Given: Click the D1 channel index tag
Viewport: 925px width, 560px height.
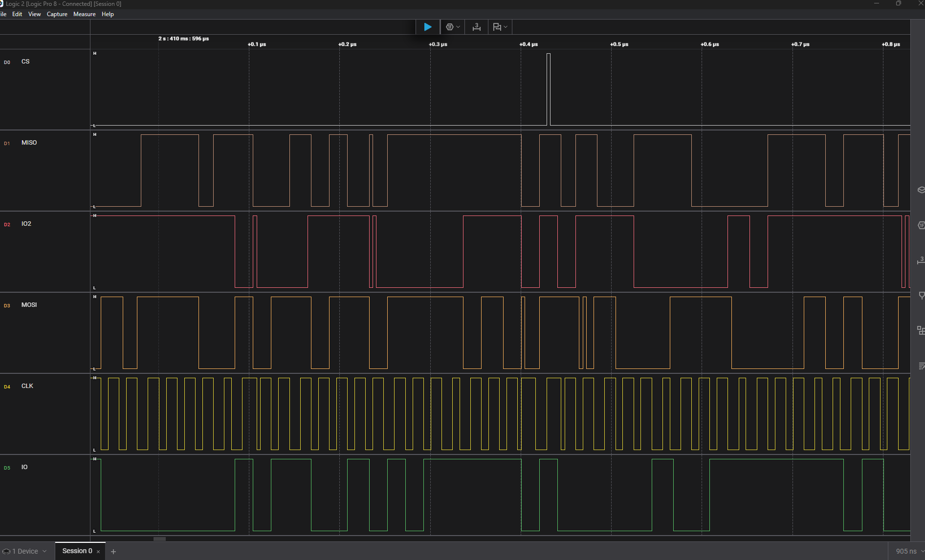Looking at the screenshot, I should coord(7,144).
